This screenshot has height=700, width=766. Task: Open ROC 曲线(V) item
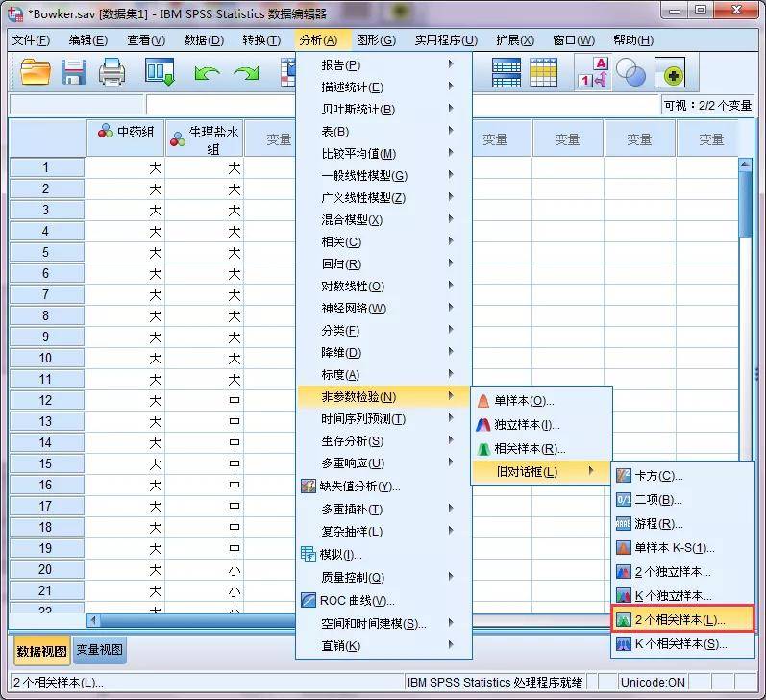(x=384, y=601)
